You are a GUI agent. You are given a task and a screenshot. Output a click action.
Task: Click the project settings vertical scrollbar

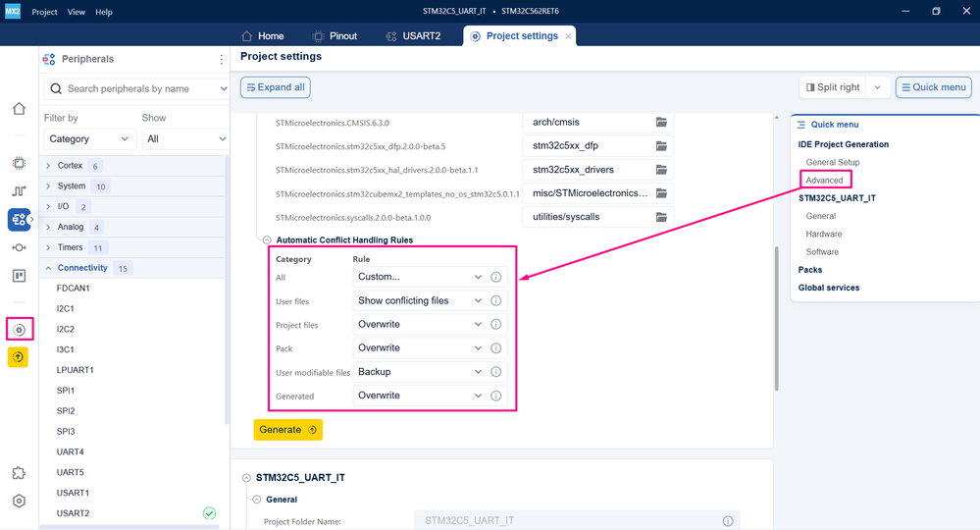point(777,319)
